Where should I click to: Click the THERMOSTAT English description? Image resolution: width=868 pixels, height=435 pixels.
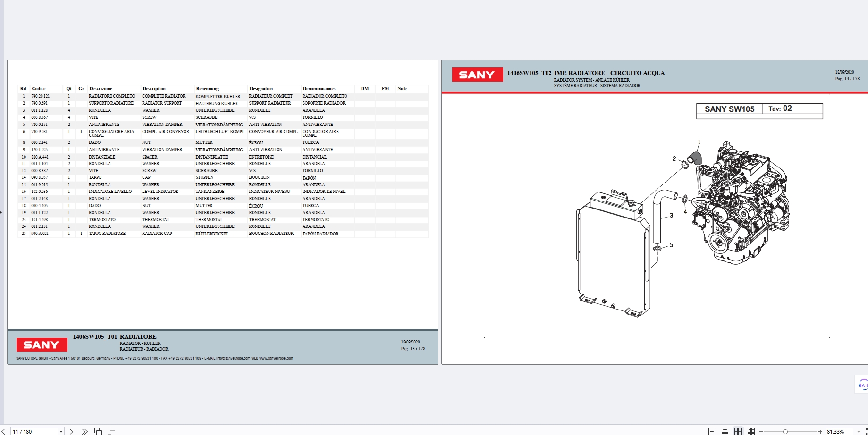(x=155, y=220)
